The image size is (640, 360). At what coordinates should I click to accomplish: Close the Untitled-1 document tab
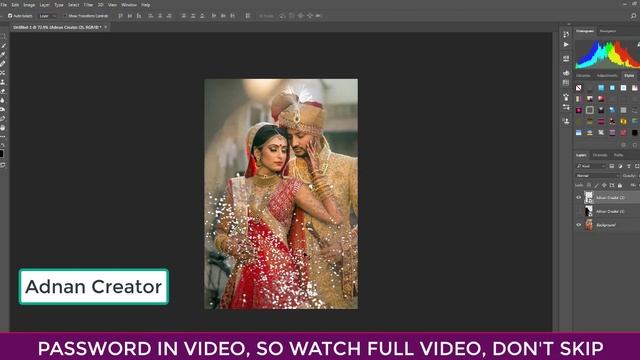click(x=105, y=27)
